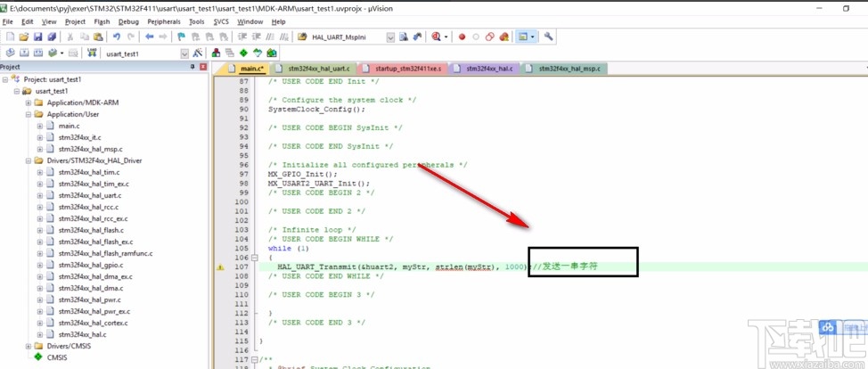Download code to flash with LOAD icon
Image resolution: width=868 pixels, height=369 pixels.
click(x=92, y=53)
